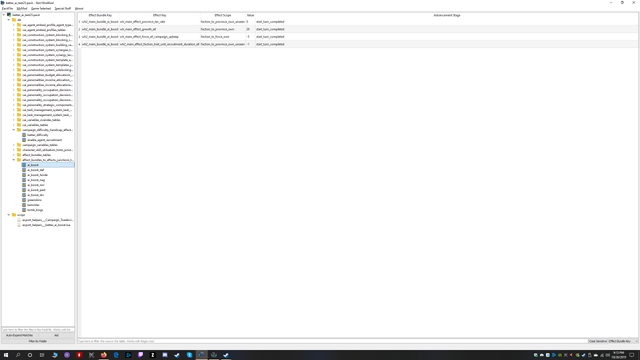Open the Windows Start menu

[6, 355]
